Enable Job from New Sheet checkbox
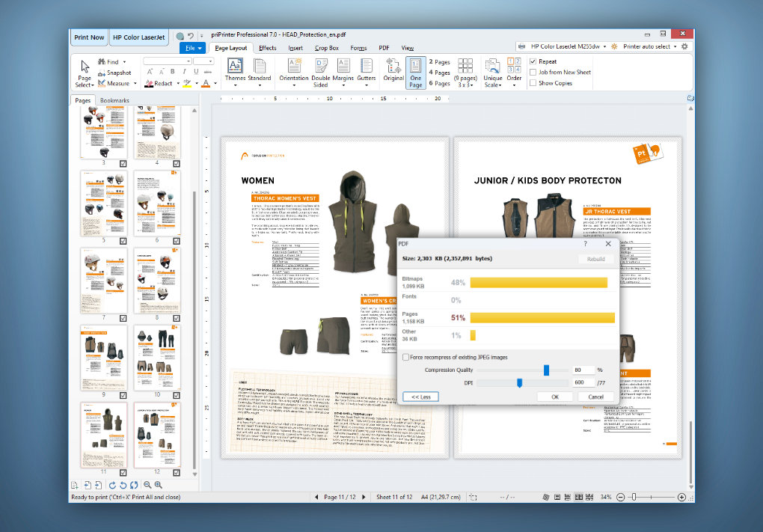The width and height of the screenshot is (763, 532). click(x=533, y=72)
